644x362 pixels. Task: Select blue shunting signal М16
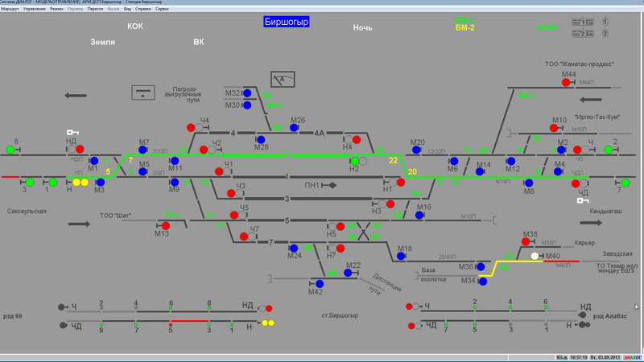coord(419,215)
